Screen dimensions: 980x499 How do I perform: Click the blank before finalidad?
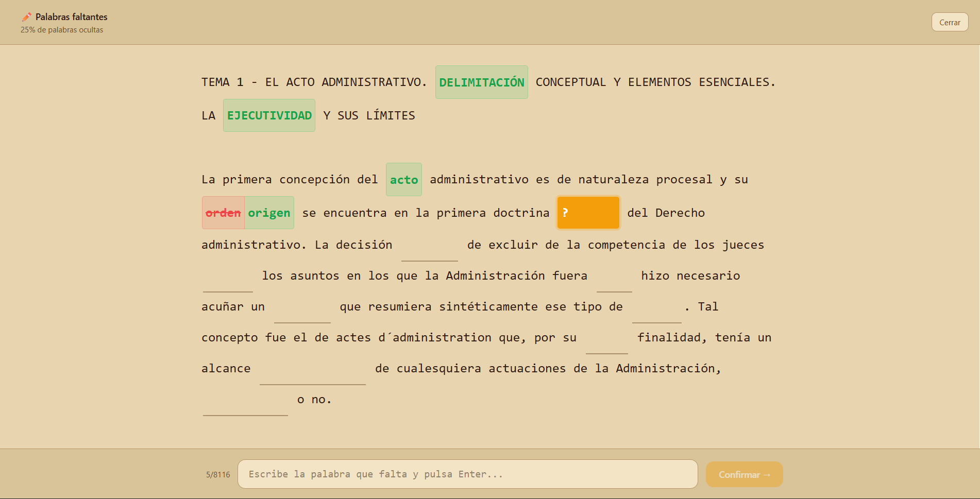click(x=606, y=338)
